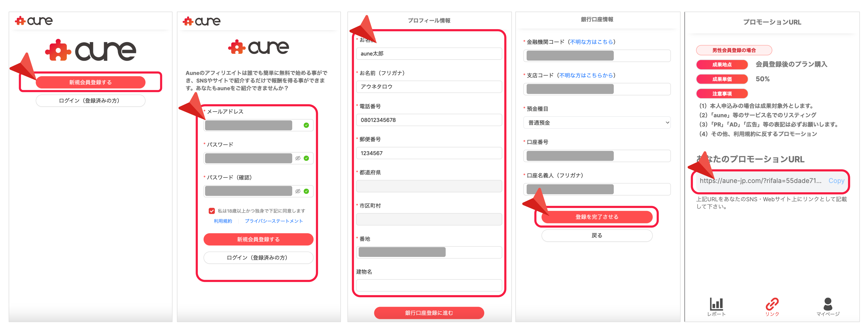Open the 利用規約 link

point(223,221)
